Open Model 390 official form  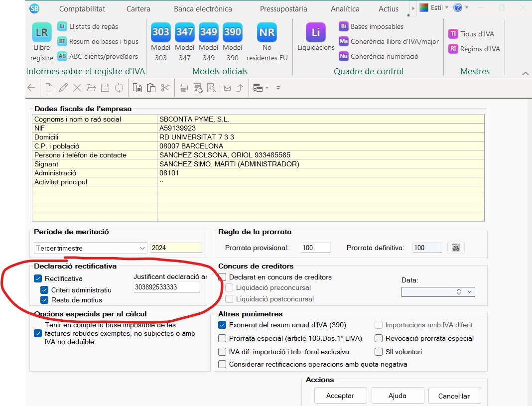[x=232, y=33]
